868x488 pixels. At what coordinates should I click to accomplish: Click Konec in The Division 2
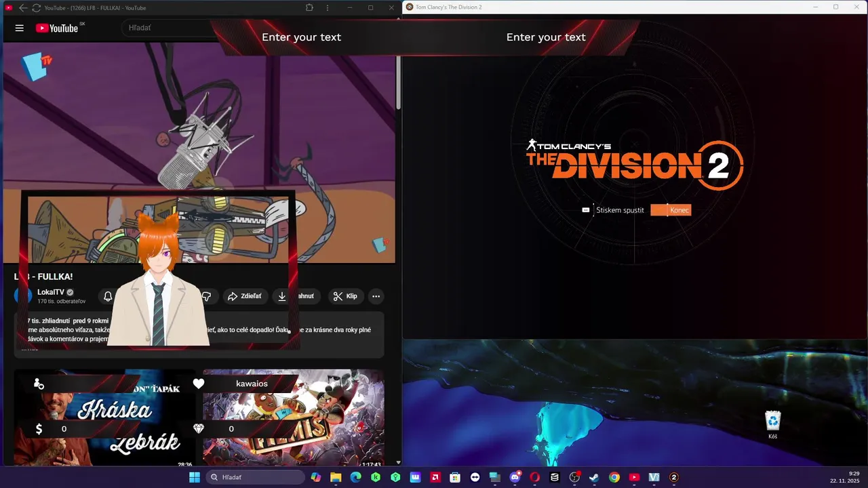point(671,210)
